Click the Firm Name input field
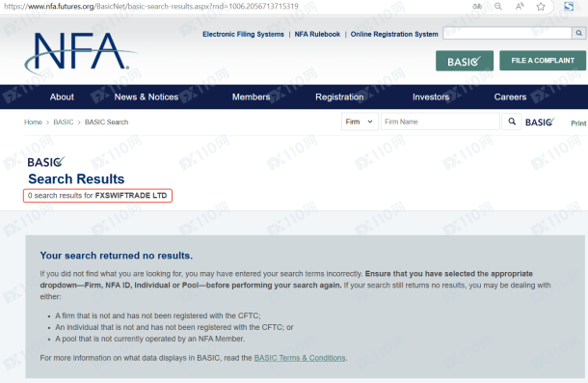This screenshot has height=383, width=588. (441, 122)
